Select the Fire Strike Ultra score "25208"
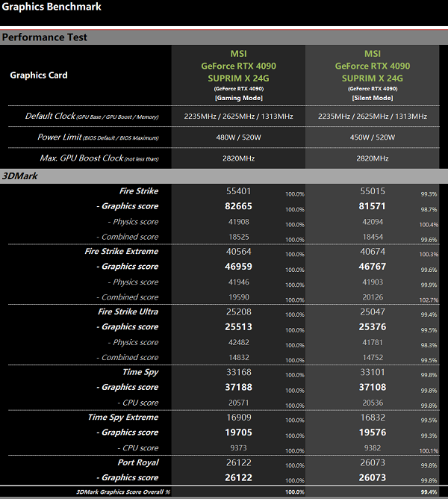The height and width of the screenshot is (499, 448). [239, 312]
